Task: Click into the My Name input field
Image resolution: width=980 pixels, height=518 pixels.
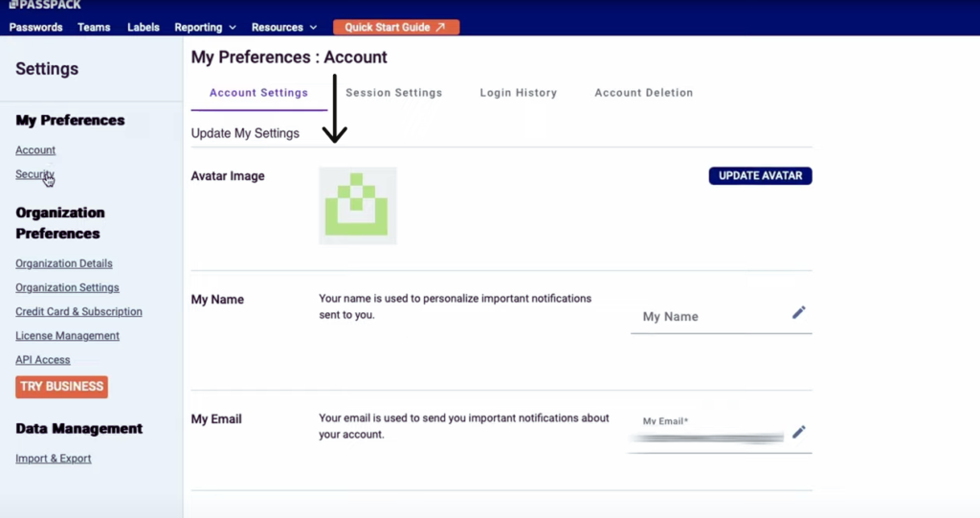Action: 712,317
